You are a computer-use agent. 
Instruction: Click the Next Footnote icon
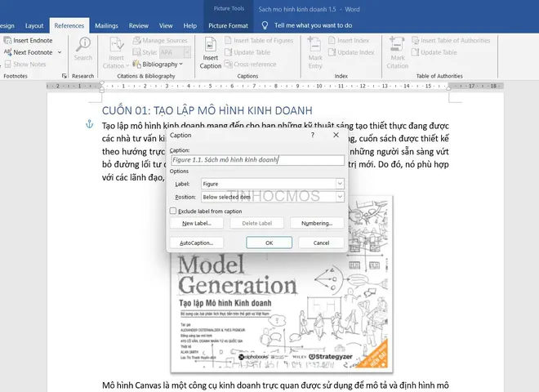pos(7,52)
